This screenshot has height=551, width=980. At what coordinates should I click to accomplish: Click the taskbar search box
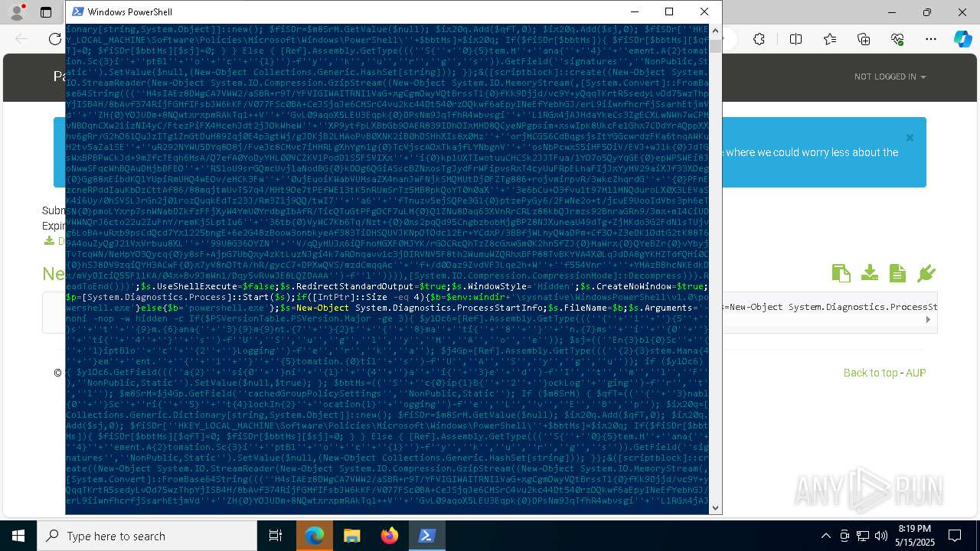point(147,536)
